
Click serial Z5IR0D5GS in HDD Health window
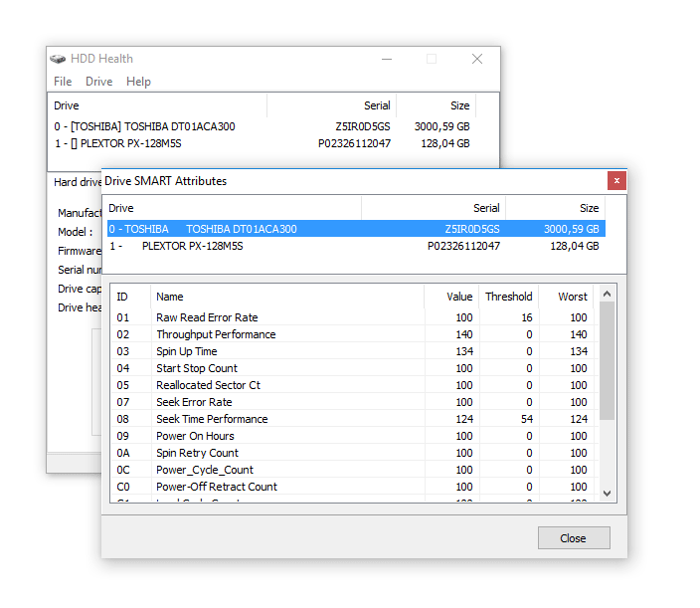point(363,126)
